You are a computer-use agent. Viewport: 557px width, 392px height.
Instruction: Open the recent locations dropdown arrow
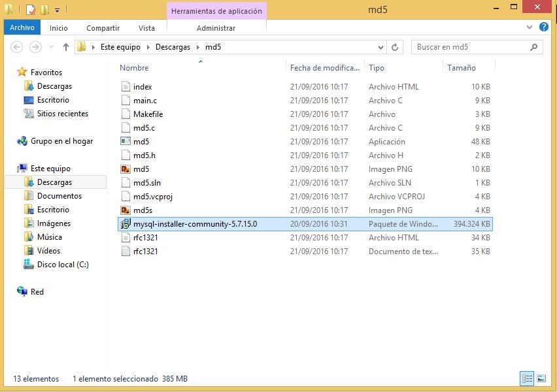pos(52,47)
